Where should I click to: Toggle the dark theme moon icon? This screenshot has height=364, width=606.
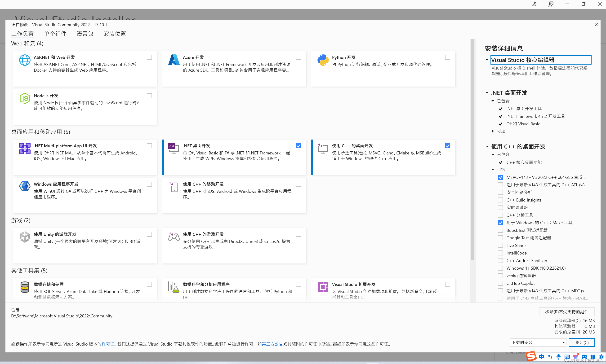click(534, 4)
